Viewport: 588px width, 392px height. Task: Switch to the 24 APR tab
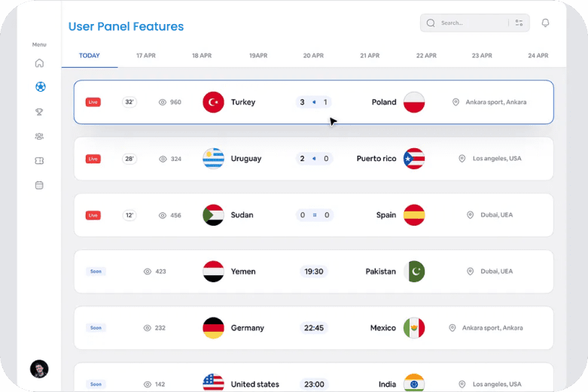(538, 56)
